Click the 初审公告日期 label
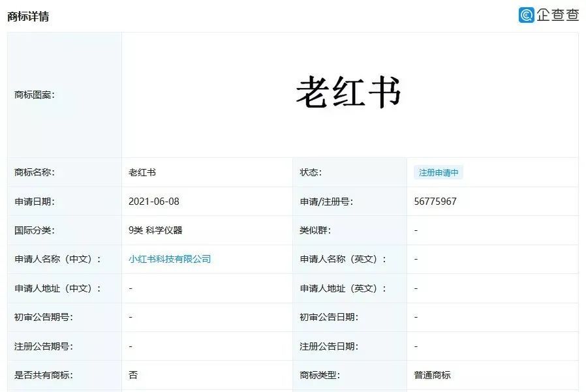Image resolution: width=586 pixels, height=392 pixels. pyautogui.click(x=329, y=317)
